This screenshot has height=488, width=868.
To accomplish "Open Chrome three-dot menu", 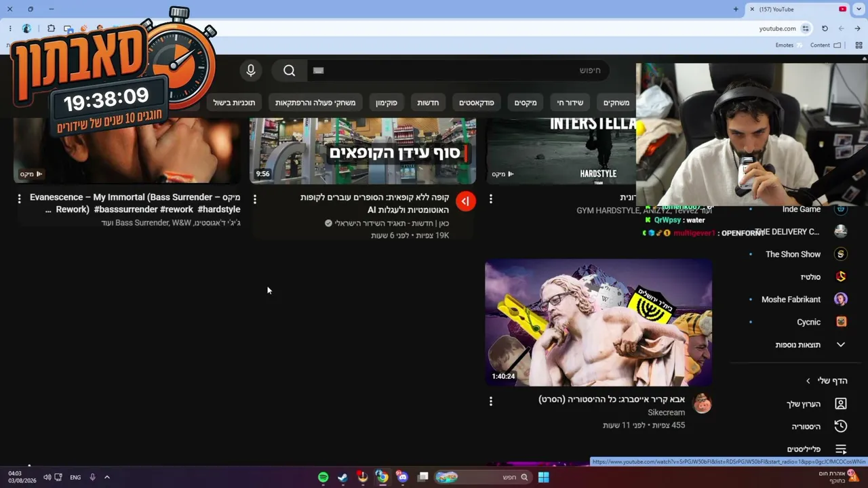I will 10,28.
